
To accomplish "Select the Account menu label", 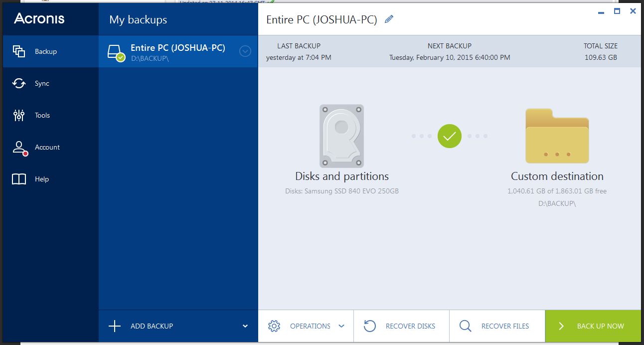I will click(x=47, y=147).
